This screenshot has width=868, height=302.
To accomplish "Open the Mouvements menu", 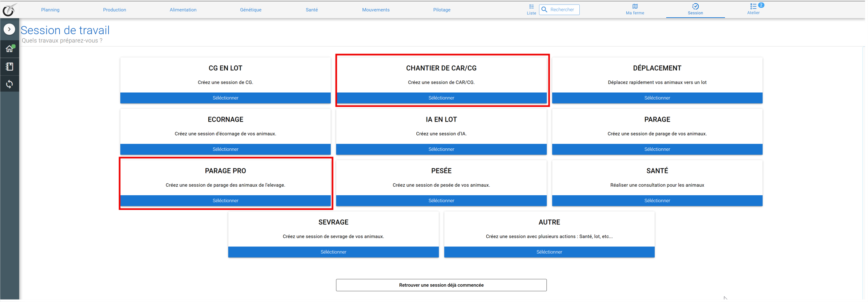I will (376, 10).
